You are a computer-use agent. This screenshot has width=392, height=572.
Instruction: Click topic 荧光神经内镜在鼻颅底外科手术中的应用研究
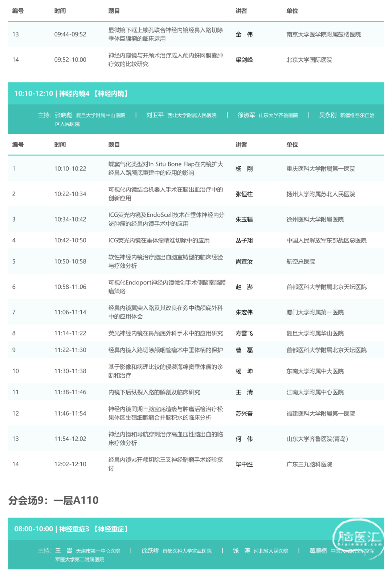tap(166, 334)
